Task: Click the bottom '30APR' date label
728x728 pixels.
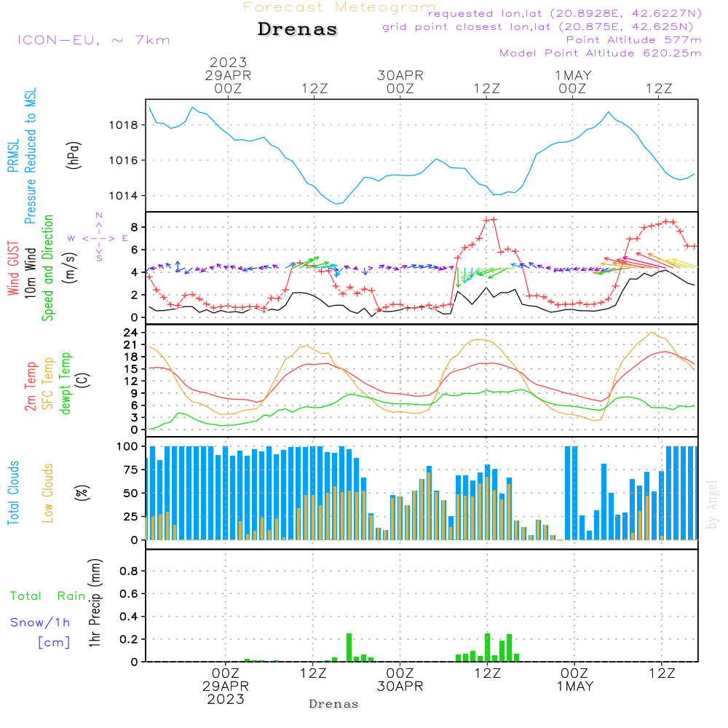Action: pos(400,686)
